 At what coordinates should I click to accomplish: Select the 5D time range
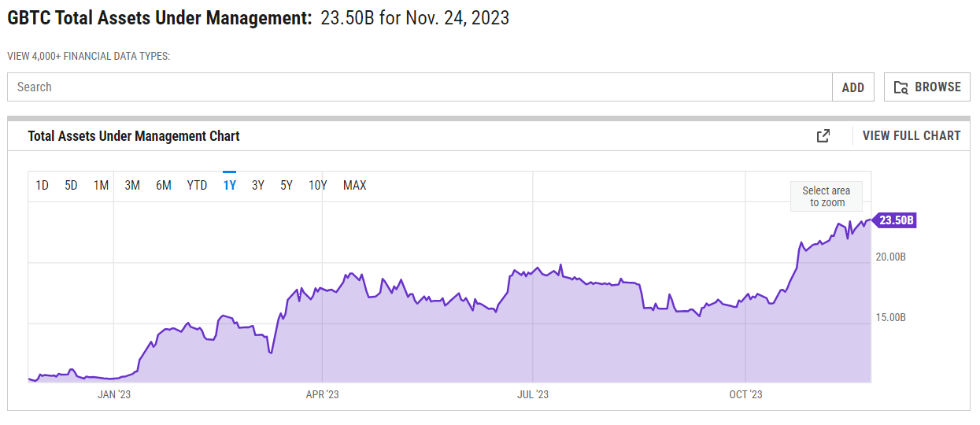[71, 186]
